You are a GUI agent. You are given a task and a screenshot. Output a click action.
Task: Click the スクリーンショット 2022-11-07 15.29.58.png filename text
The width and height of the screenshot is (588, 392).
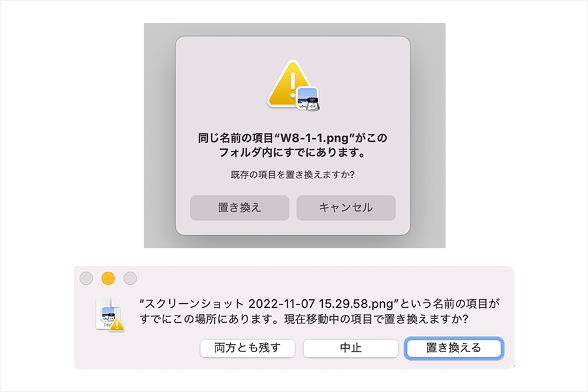(269, 303)
